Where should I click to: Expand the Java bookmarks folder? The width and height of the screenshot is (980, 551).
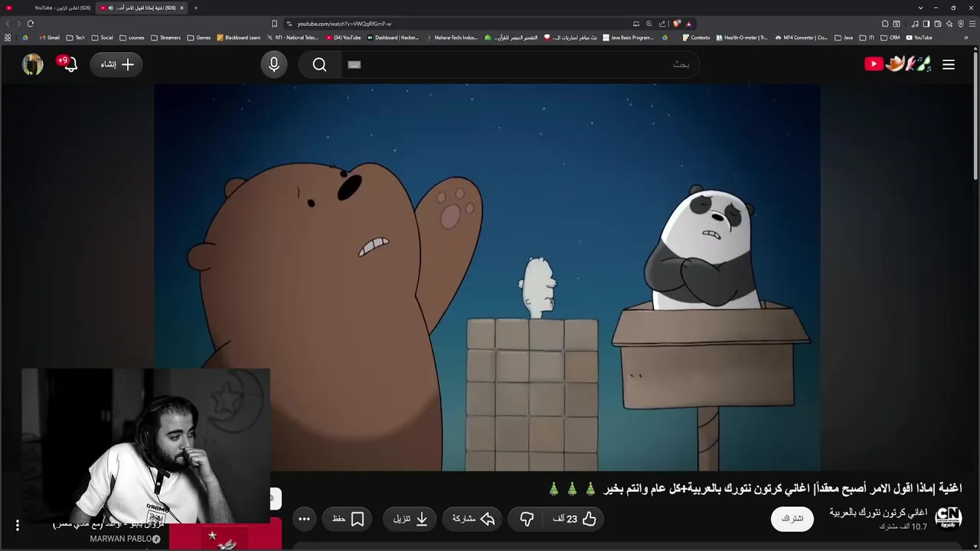844,37
